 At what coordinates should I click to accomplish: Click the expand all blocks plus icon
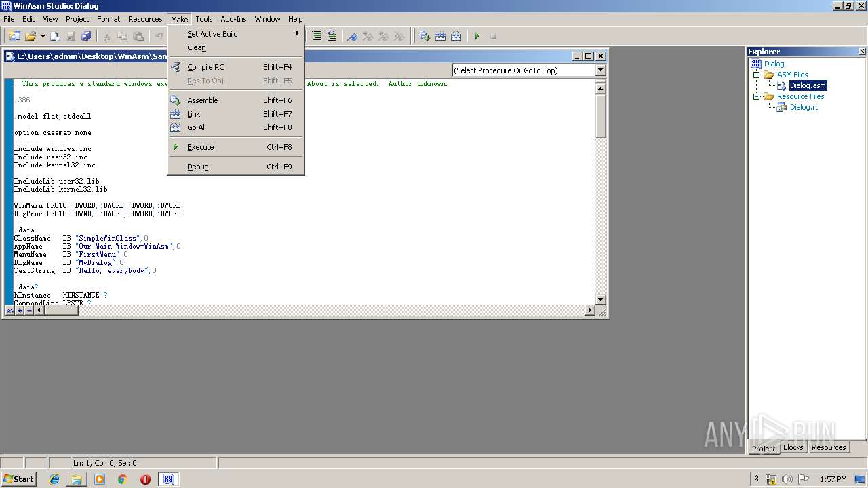coord(20,310)
